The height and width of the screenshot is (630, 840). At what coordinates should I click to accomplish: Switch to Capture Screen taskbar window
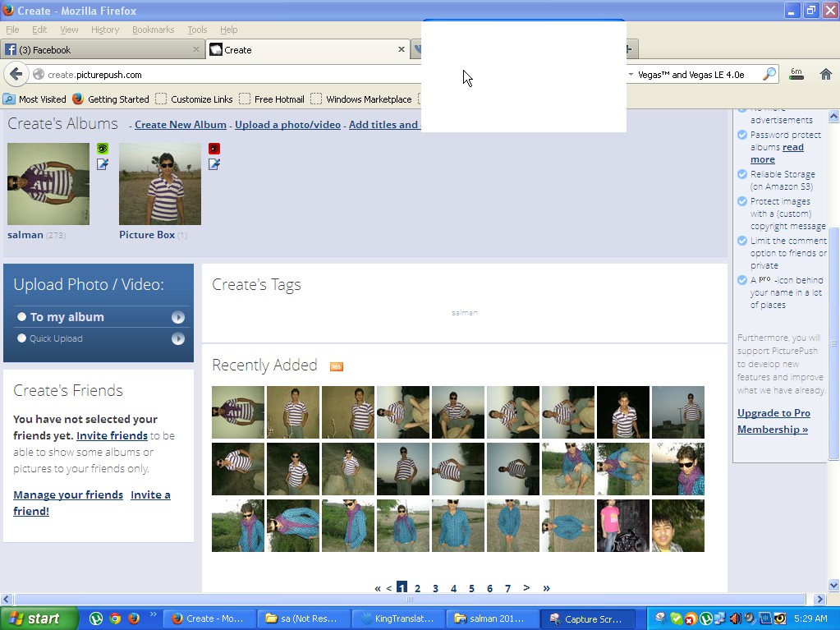tap(587, 619)
